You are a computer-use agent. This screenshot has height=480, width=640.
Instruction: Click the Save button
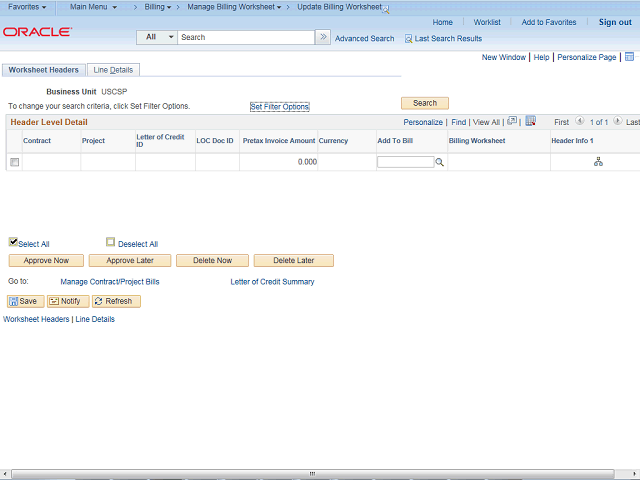click(25, 301)
